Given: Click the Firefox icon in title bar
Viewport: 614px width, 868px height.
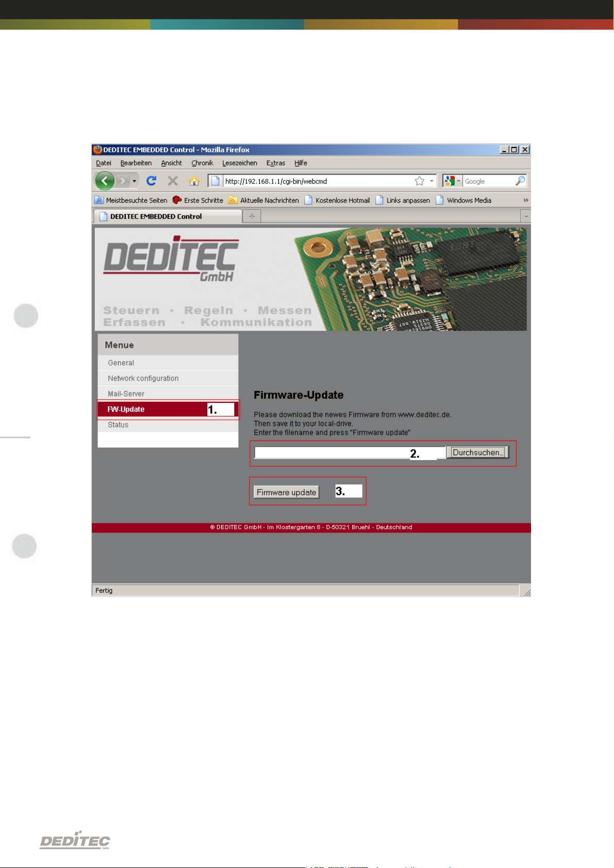Looking at the screenshot, I should (97, 149).
